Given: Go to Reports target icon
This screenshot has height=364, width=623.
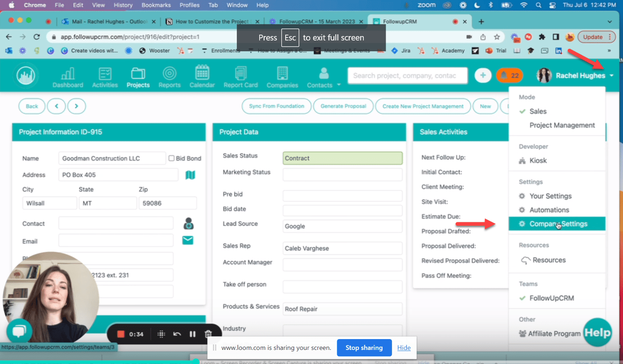Looking at the screenshot, I should tap(169, 73).
